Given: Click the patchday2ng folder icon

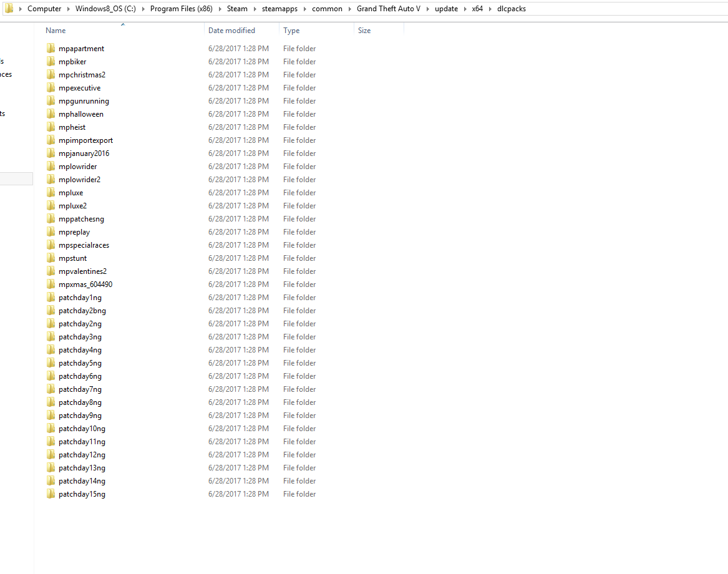Looking at the screenshot, I should pos(51,323).
